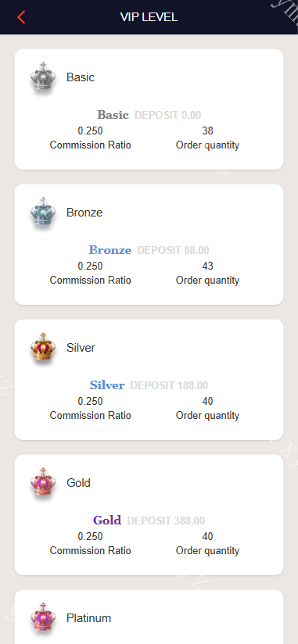Select the Gold level title
Screen dimensions: 298x644
tap(78, 482)
